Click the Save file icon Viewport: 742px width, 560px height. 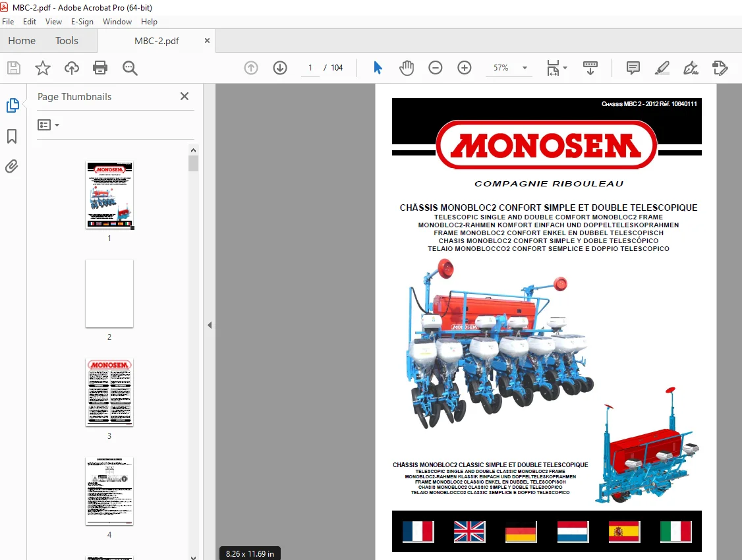(x=14, y=68)
